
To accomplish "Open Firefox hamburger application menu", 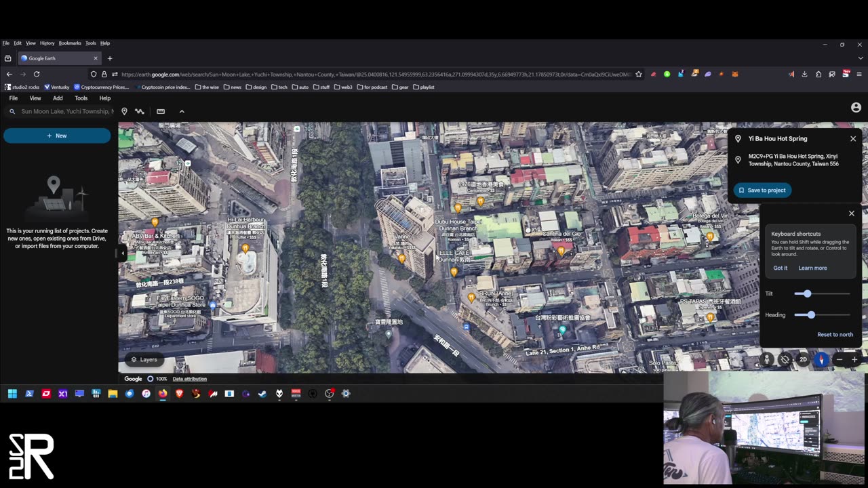I will (x=859, y=74).
